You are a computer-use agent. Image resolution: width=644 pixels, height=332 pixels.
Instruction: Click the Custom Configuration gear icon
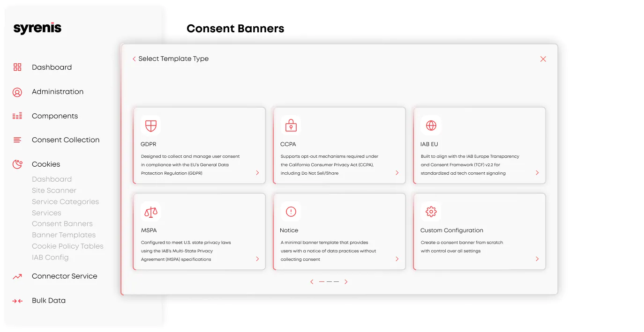(431, 212)
